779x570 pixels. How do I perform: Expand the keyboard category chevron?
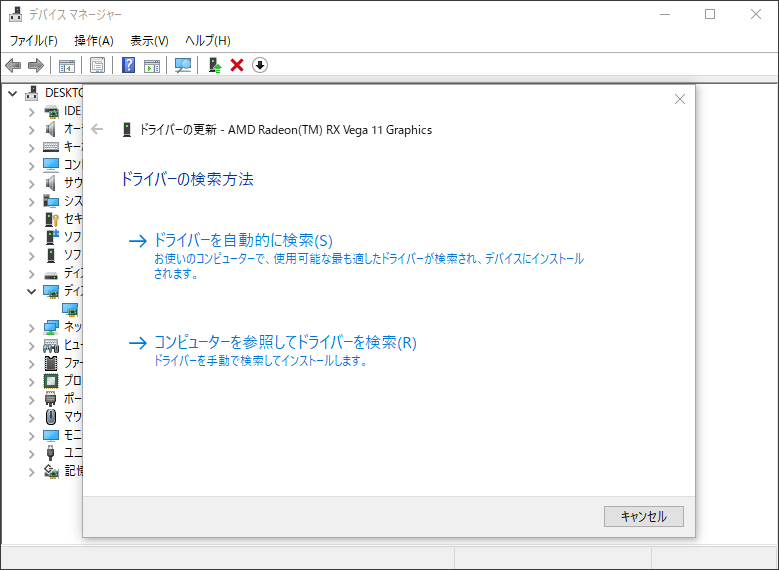(x=31, y=148)
